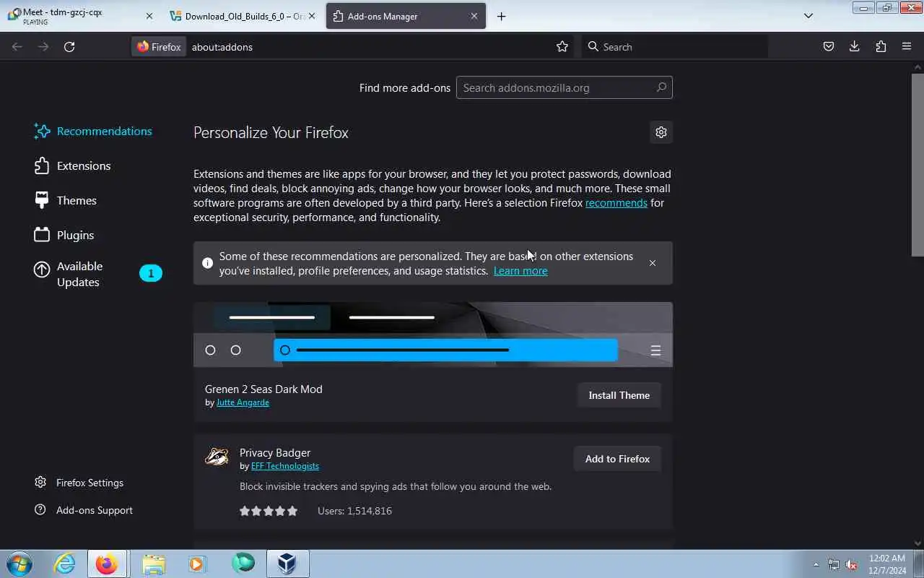
Task: Click the Privacy Badger icon
Action: (217, 457)
